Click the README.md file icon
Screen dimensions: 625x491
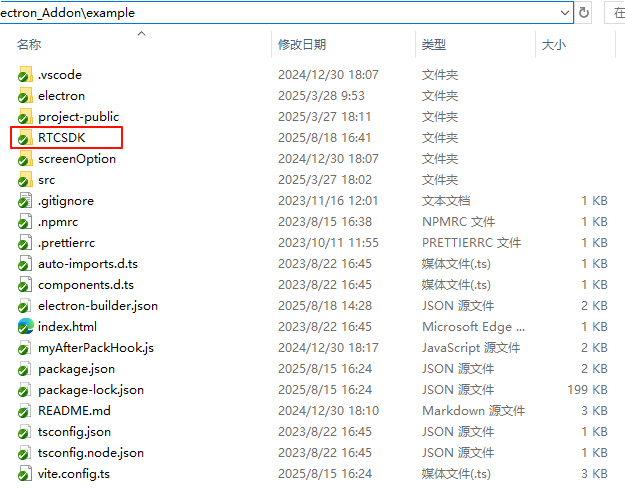[x=25, y=411]
